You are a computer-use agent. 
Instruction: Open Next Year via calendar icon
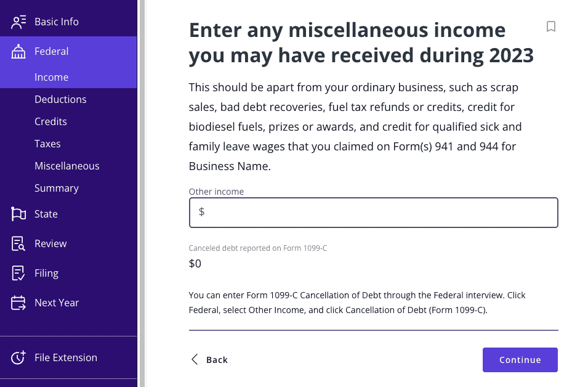pos(18,303)
